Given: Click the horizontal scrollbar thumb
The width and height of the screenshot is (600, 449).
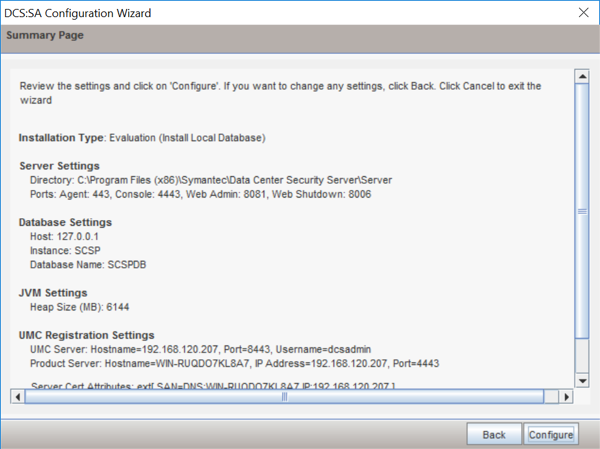Looking at the screenshot, I should coord(284,397).
